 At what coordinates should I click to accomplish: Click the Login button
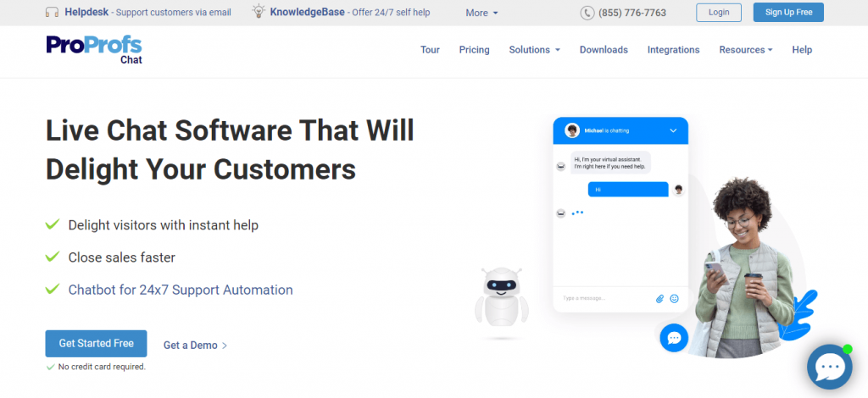point(719,12)
